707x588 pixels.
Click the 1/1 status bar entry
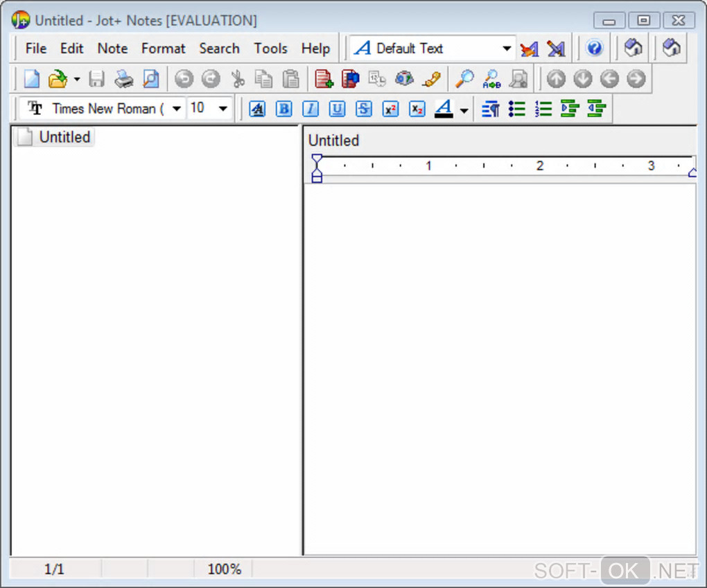(53, 569)
